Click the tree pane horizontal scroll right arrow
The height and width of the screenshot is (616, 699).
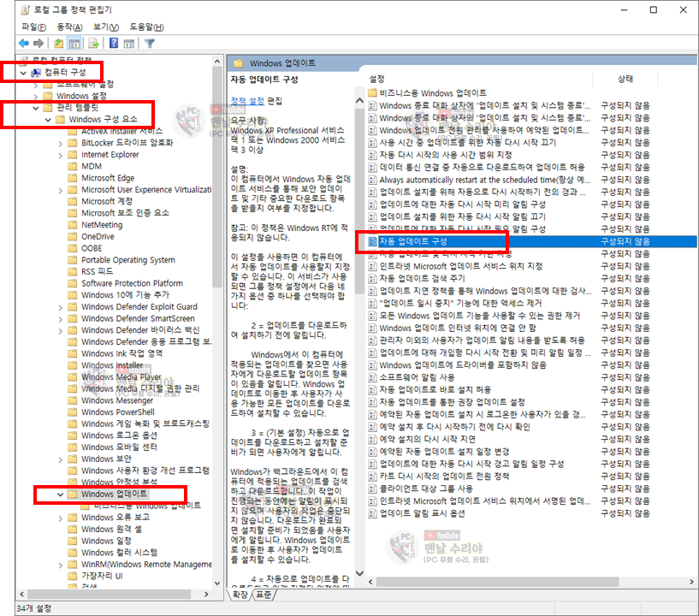[x=206, y=594]
